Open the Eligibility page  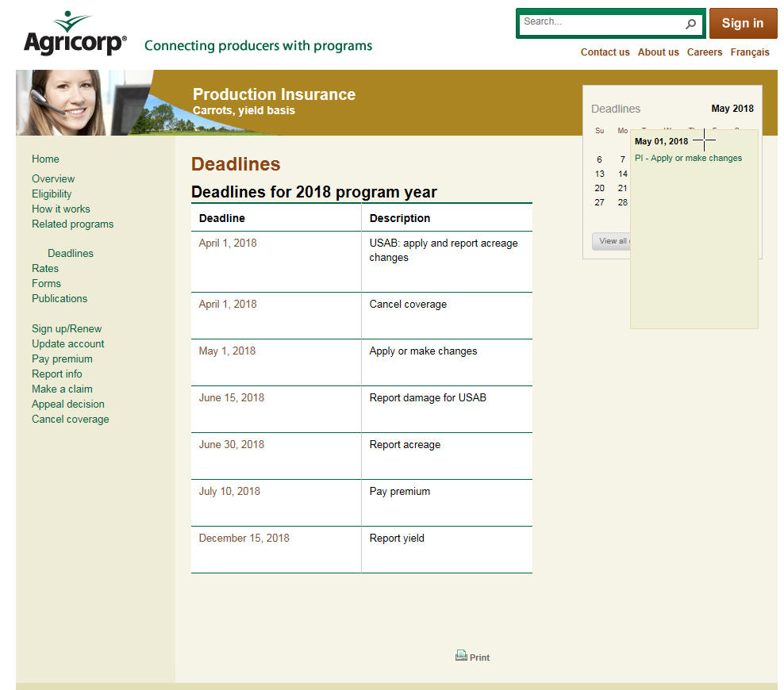(52, 194)
